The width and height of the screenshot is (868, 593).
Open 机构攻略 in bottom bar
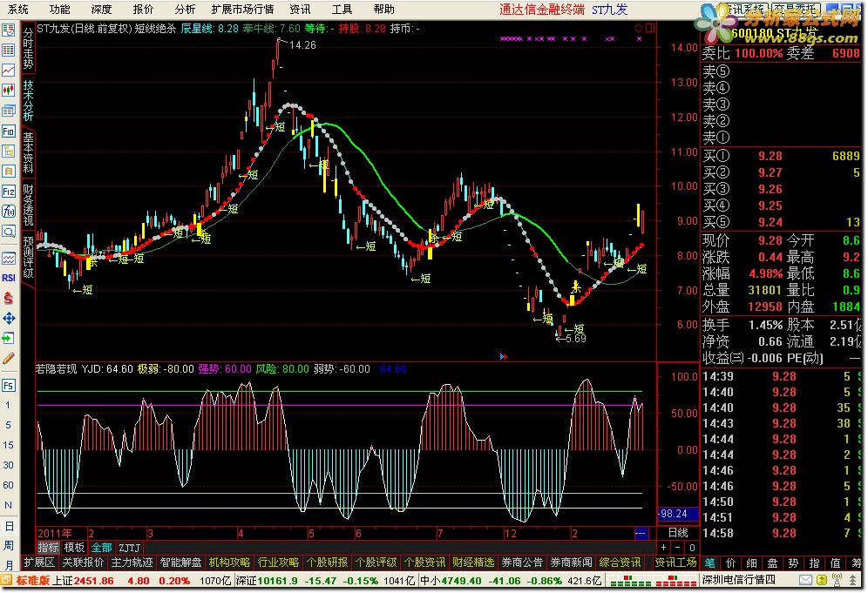pyautogui.click(x=229, y=563)
